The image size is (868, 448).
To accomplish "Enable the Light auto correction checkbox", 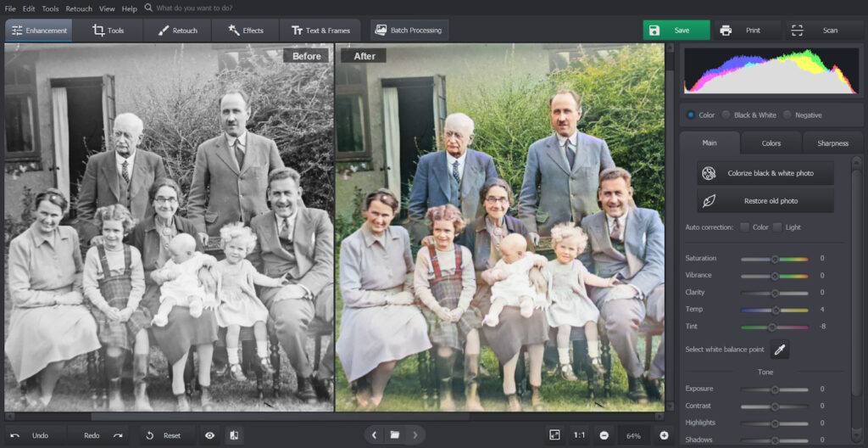I will pos(777,227).
